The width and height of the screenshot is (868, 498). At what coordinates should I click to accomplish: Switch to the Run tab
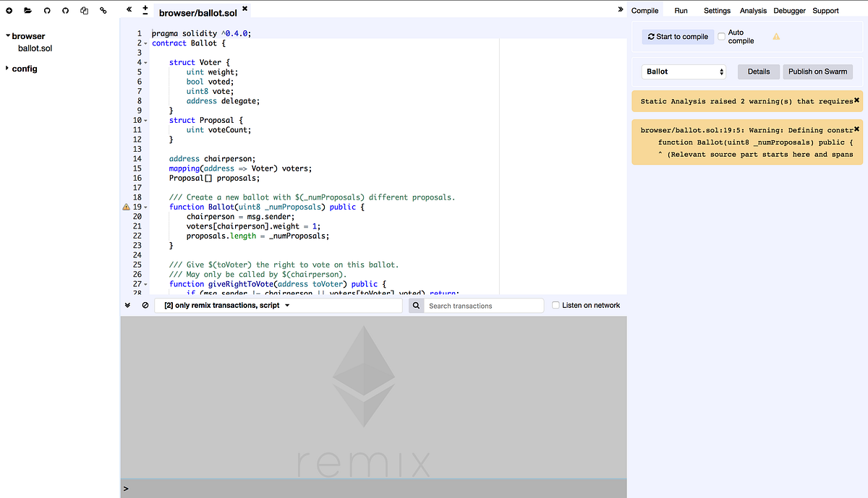click(681, 11)
